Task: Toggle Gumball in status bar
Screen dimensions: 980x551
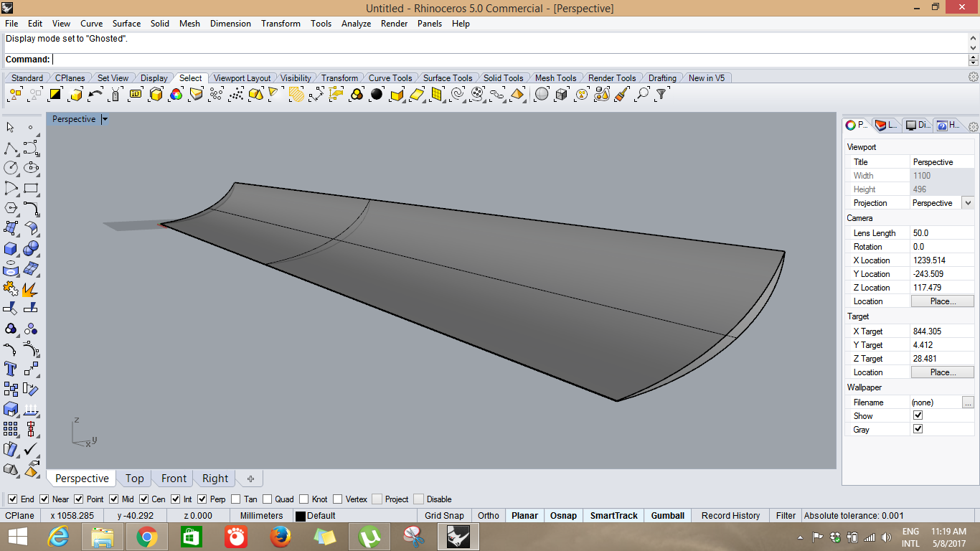Action: 668,516
